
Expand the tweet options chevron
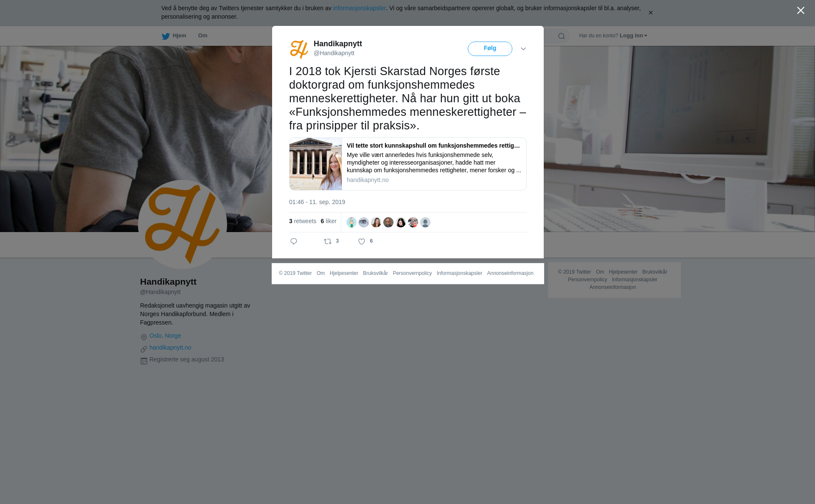click(x=523, y=49)
